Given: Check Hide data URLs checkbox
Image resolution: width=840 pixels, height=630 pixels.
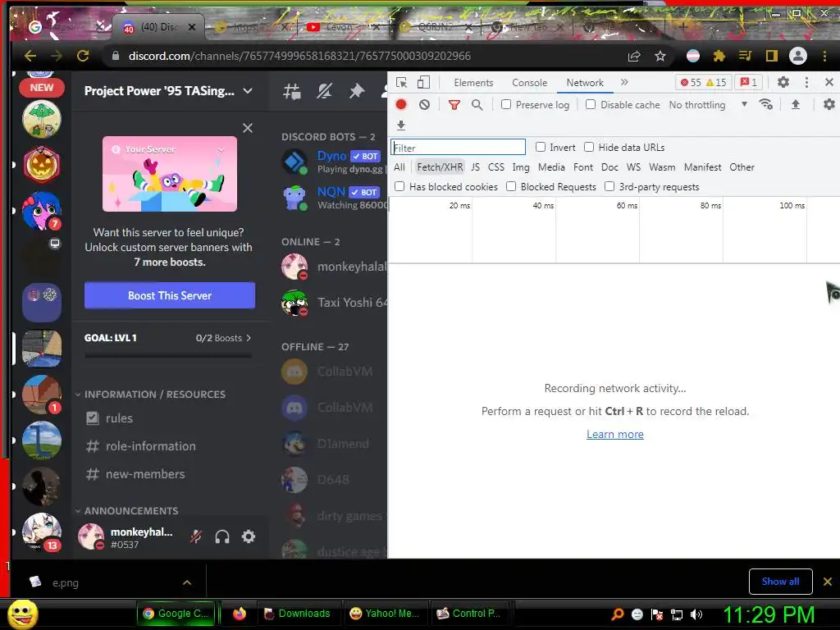Looking at the screenshot, I should coord(589,147).
